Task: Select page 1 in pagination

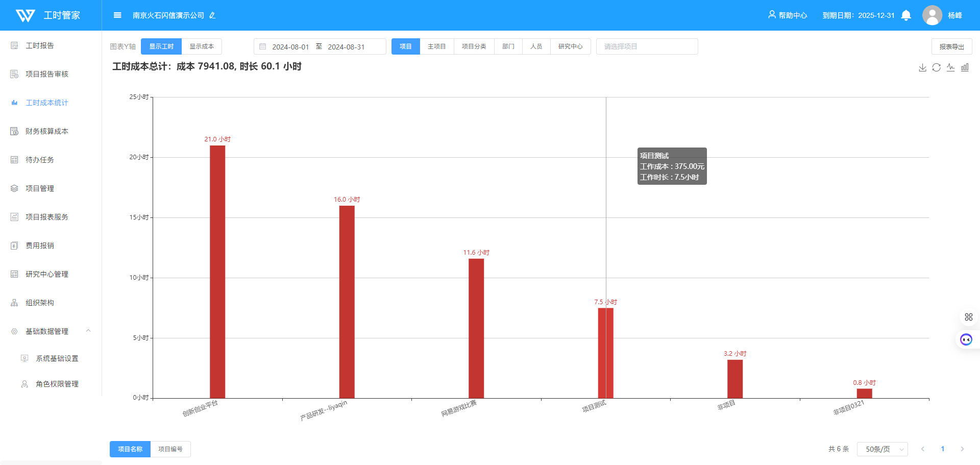Action: point(943,449)
